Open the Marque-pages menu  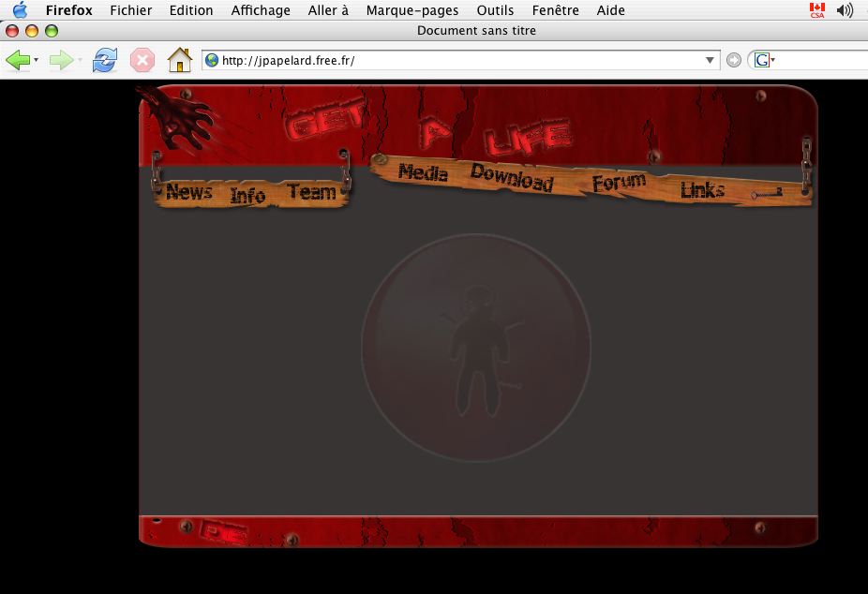pos(412,10)
